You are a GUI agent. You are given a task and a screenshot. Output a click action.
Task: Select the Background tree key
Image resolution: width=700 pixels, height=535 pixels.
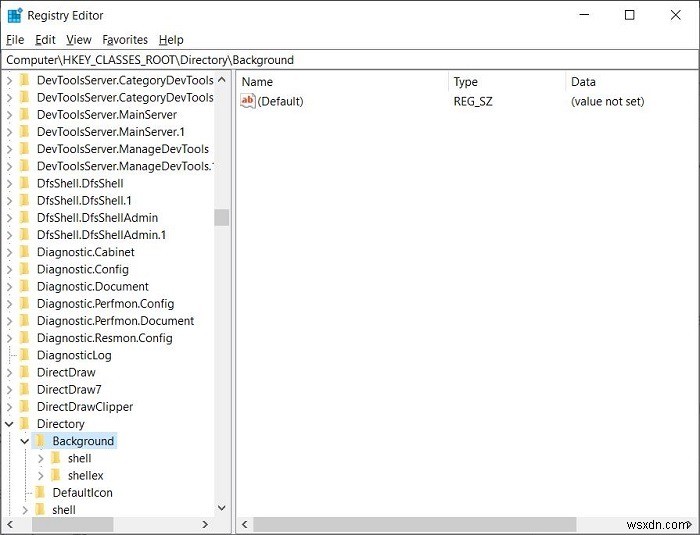coord(83,441)
